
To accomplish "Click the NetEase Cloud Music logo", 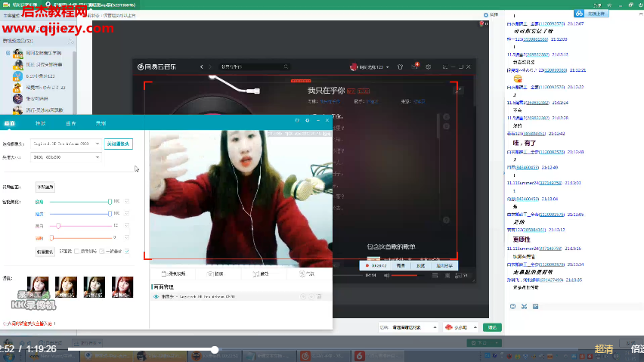I will tap(156, 67).
